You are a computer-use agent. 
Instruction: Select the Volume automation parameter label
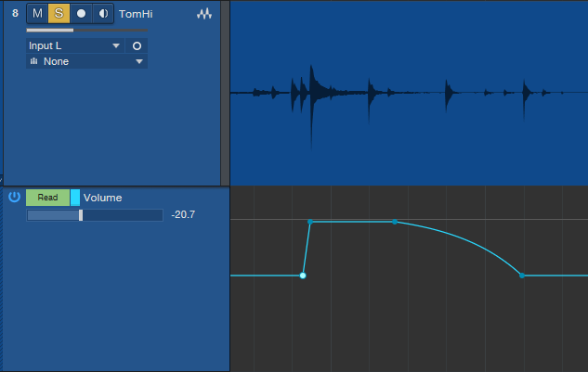tap(103, 198)
